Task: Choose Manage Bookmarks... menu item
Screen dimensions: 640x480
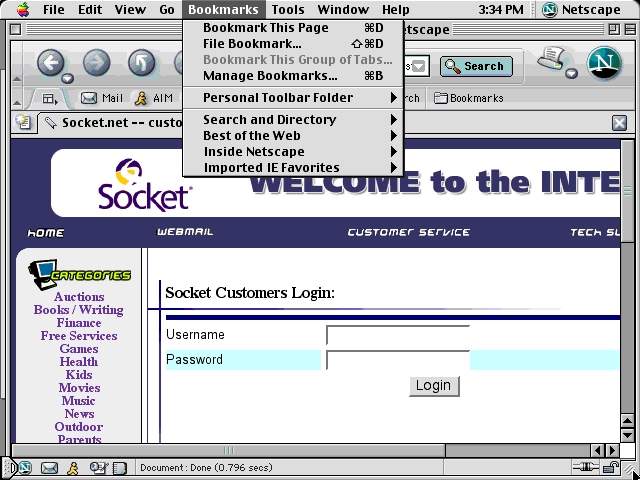Action: (293, 76)
